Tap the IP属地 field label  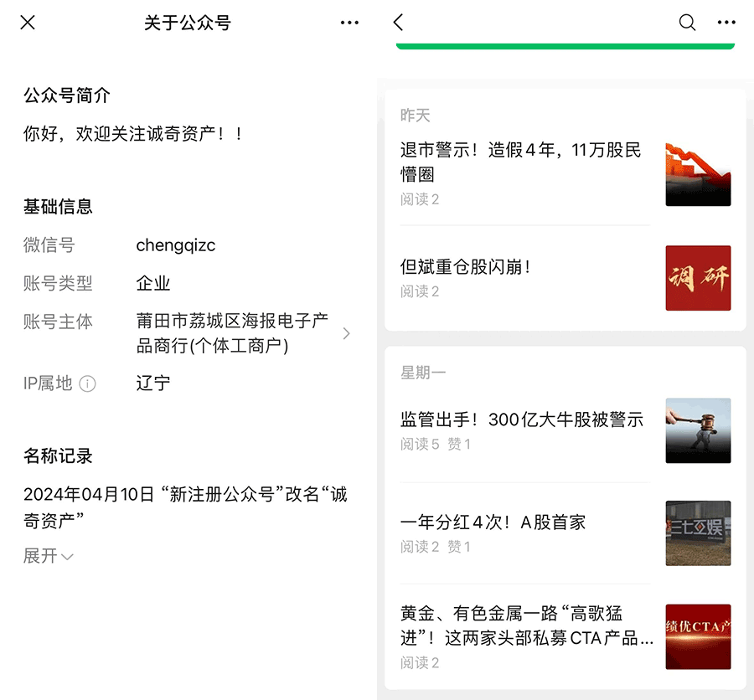click(x=48, y=383)
